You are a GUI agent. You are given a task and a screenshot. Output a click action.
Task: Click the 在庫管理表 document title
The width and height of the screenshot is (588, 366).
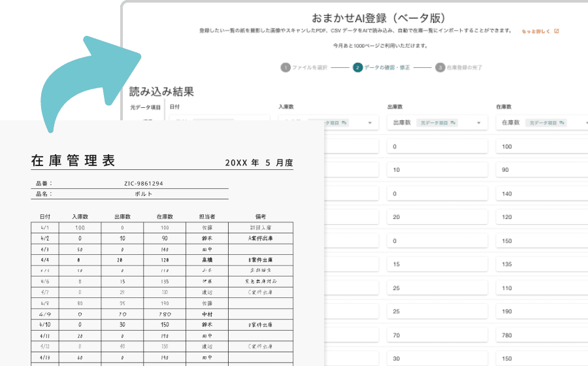[73, 161]
